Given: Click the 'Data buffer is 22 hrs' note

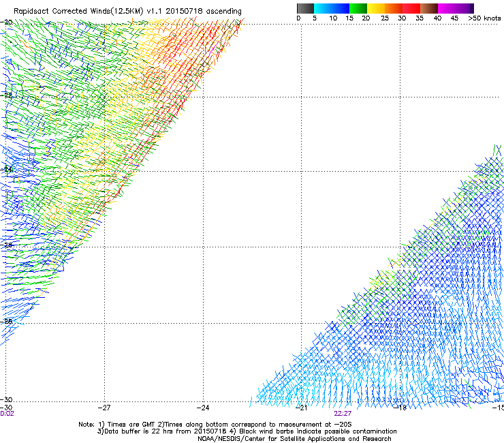Looking at the screenshot, I should pyautogui.click(x=247, y=431).
